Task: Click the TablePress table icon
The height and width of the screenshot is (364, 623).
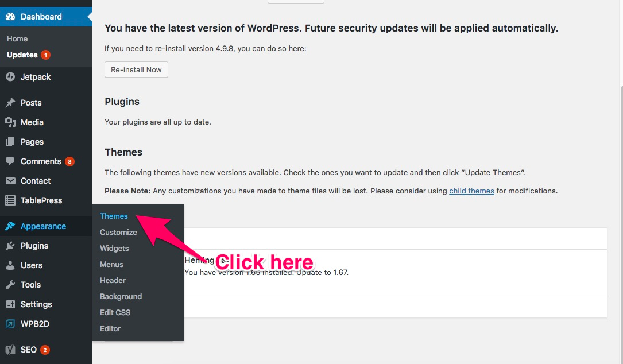Action: tap(10, 200)
